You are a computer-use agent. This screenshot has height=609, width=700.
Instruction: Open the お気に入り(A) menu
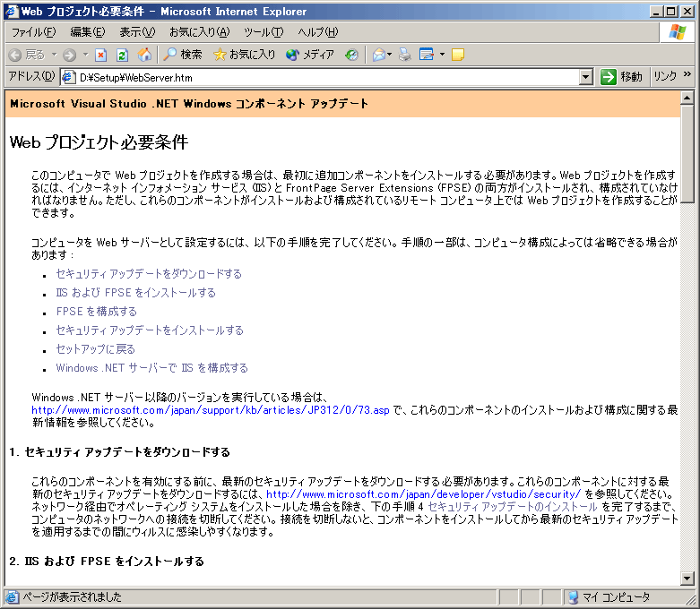tap(200, 32)
